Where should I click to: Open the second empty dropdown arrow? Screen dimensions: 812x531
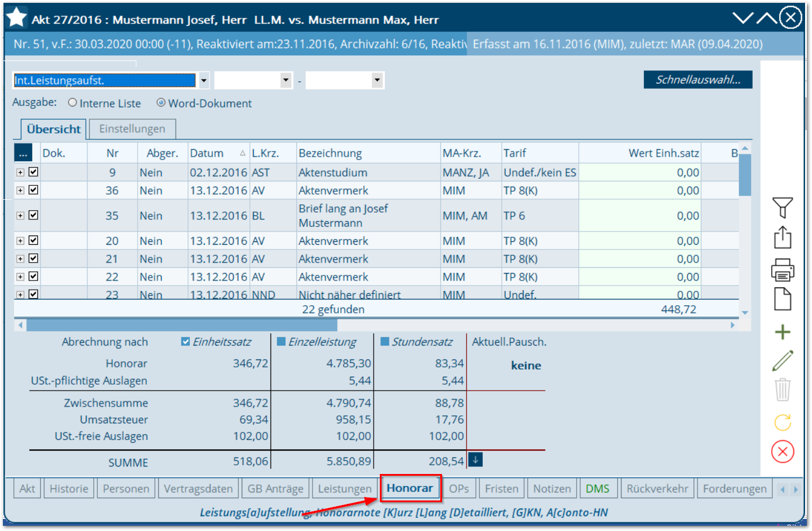pos(286,80)
